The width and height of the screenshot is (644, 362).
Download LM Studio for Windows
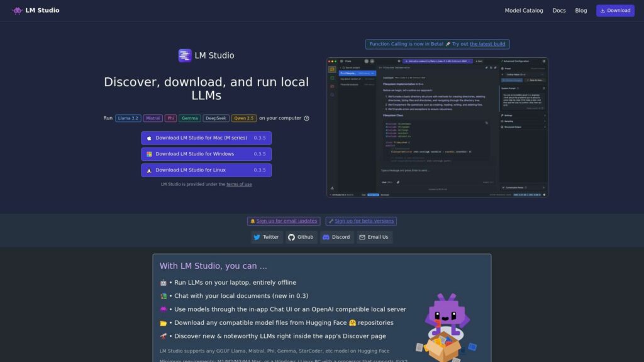206,154
